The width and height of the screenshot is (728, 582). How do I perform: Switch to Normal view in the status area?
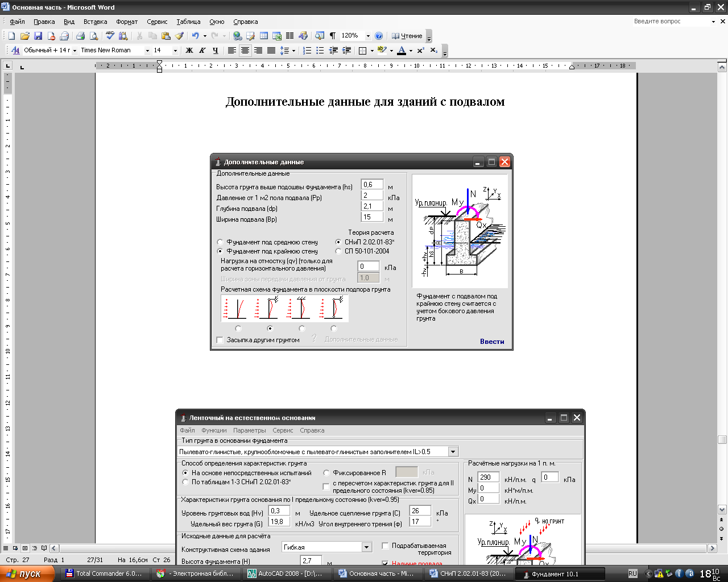(6, 548)
